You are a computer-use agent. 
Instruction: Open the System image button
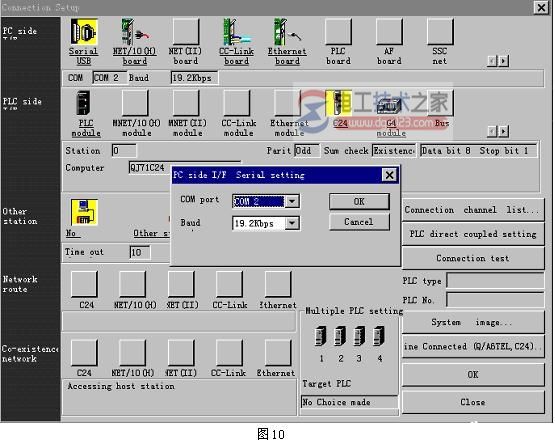point(473,322)
